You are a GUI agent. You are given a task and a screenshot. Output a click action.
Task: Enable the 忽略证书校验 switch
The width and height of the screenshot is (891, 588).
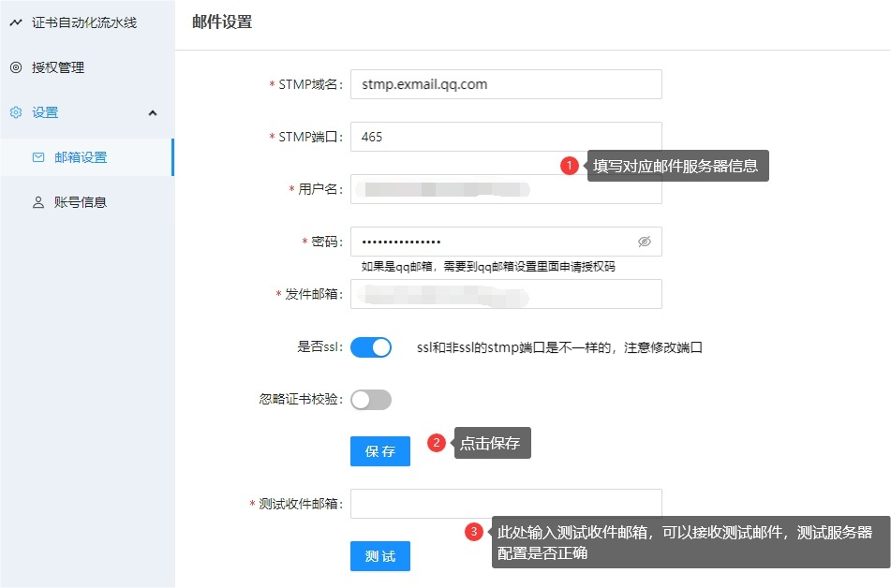tap(371, 400)
